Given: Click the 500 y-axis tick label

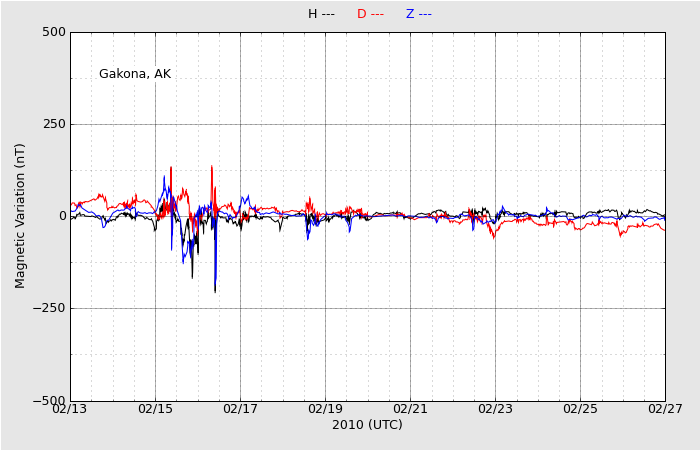Looking at the screenshot, I should click(x=54, y=32).
